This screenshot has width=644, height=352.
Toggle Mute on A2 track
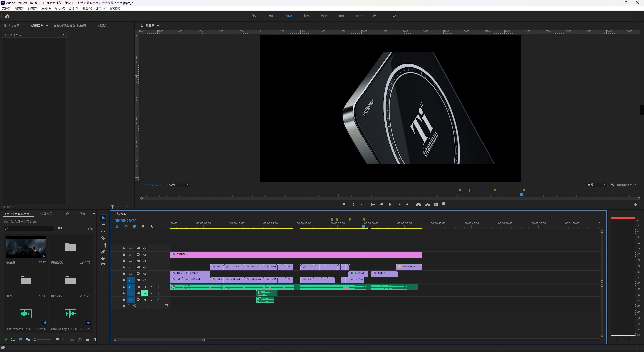click(145, 293)
